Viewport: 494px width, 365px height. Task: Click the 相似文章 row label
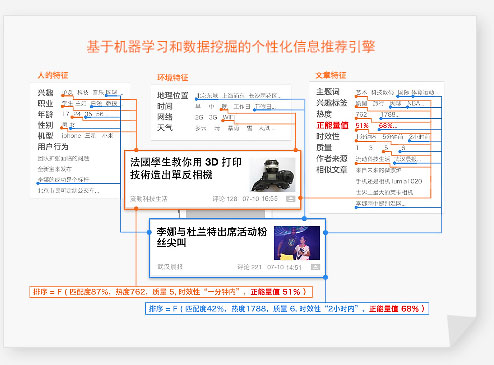click(x=332, y=170)
